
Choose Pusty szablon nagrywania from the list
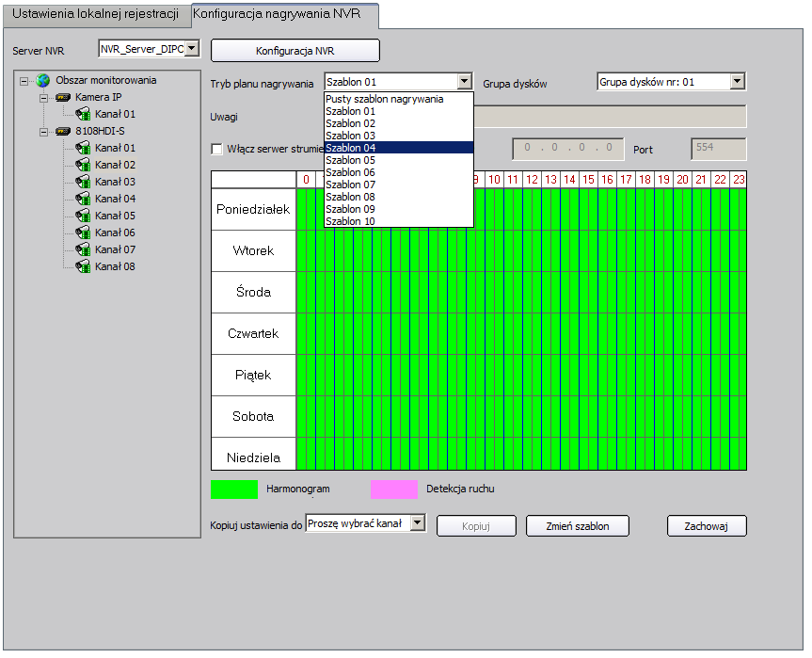coord(399,99)
